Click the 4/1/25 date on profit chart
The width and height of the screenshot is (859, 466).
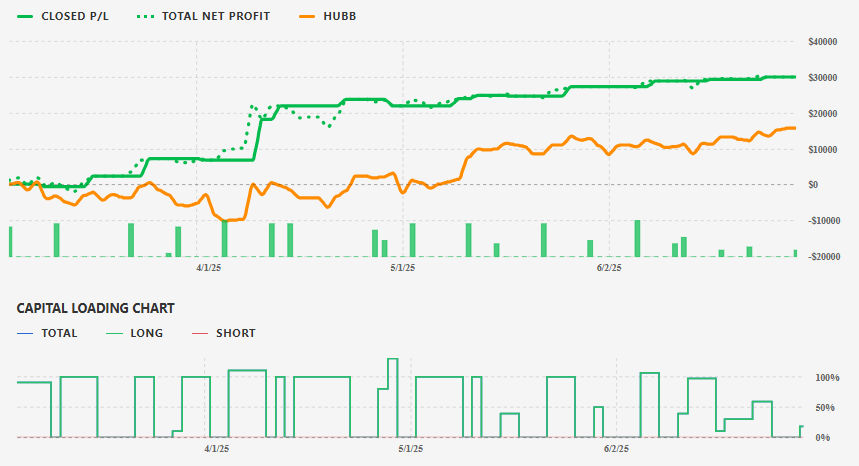(209, 268)
